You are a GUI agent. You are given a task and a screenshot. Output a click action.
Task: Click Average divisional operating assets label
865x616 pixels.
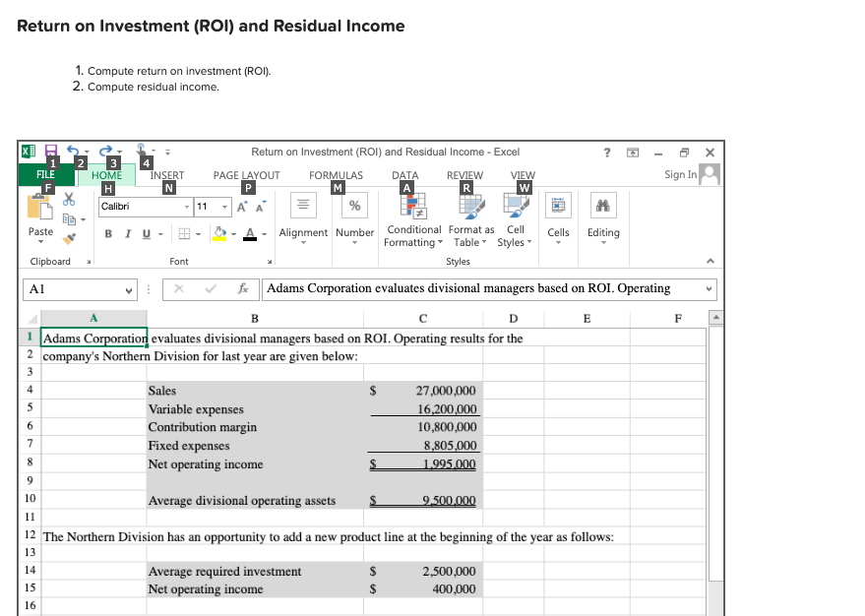[x=242, y=501]
